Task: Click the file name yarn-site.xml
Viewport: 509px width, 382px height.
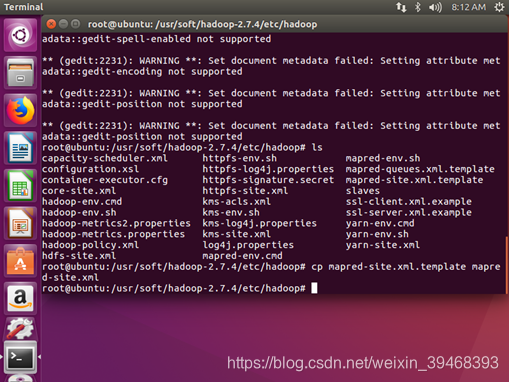Action: point(383,245)
